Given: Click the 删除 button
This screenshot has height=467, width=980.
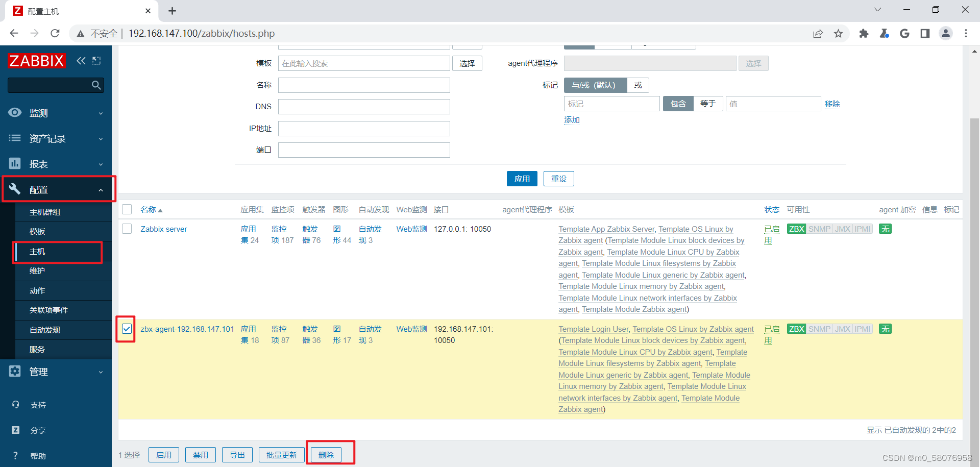Looking at the screenshot, I should tap(326, 455).
